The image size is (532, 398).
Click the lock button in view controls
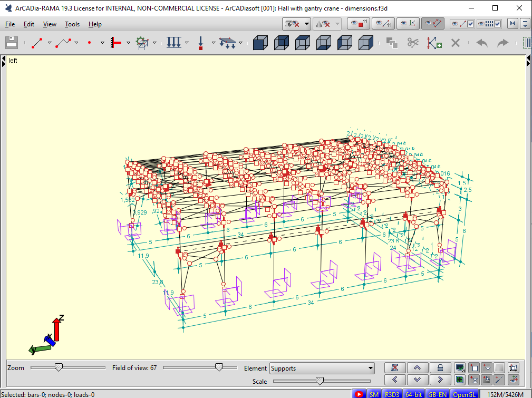(439, 368)
